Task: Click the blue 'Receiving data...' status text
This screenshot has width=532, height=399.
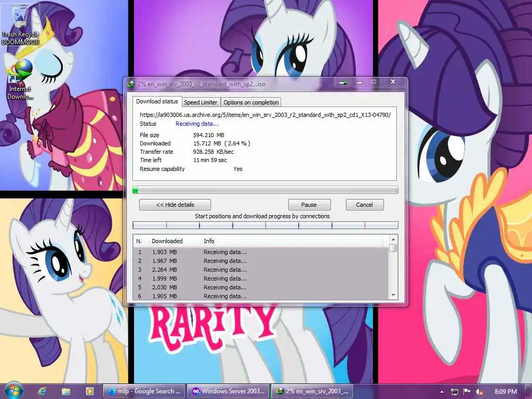Action: [x=197, y=124]
